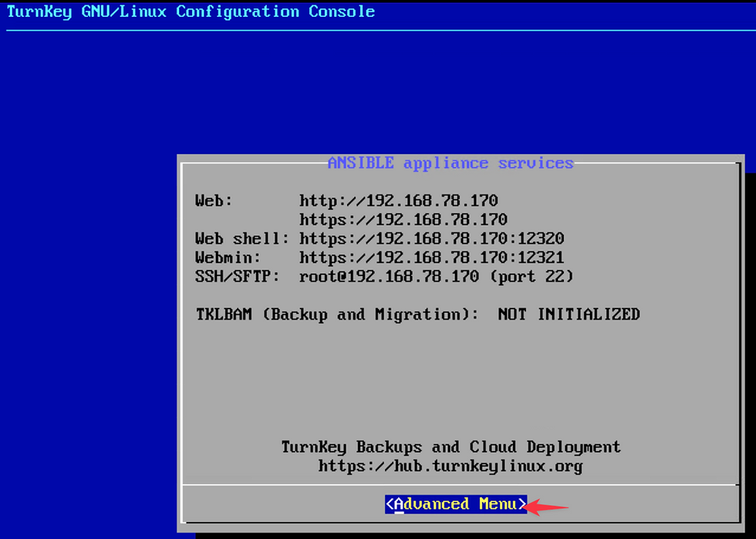Click the TurnKey Backups and Cloud Deployment text

coord(451,447)
